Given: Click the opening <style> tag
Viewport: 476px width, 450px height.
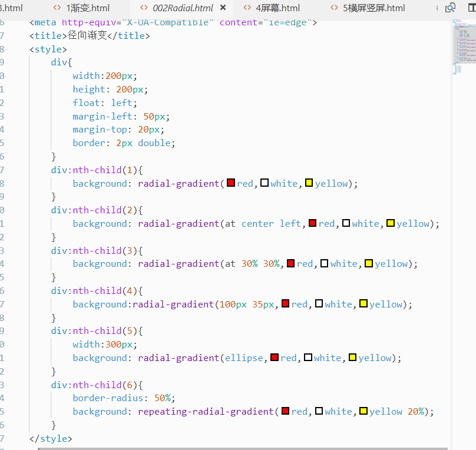Looking at the screenshot, I should click(48, 49).
